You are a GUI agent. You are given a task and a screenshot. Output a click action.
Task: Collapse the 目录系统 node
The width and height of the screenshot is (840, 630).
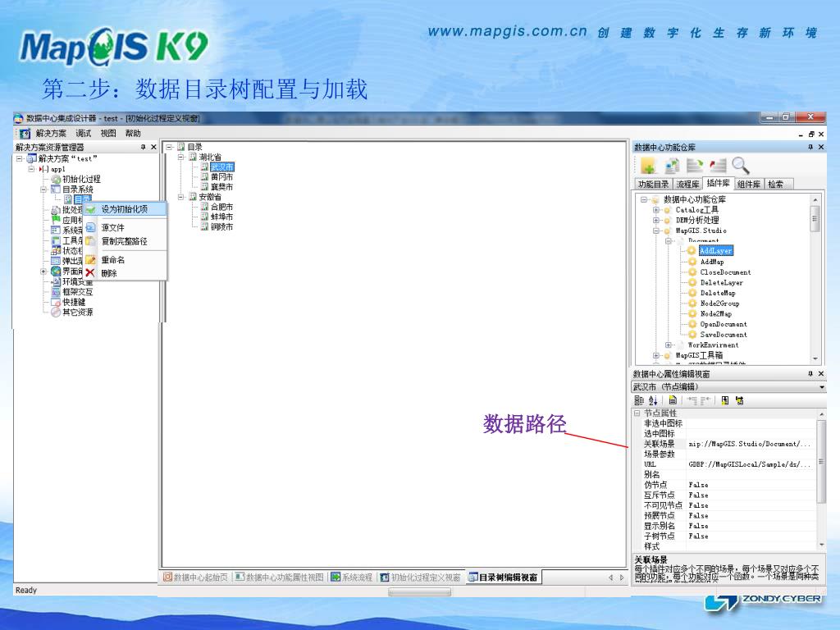point(44,189)
